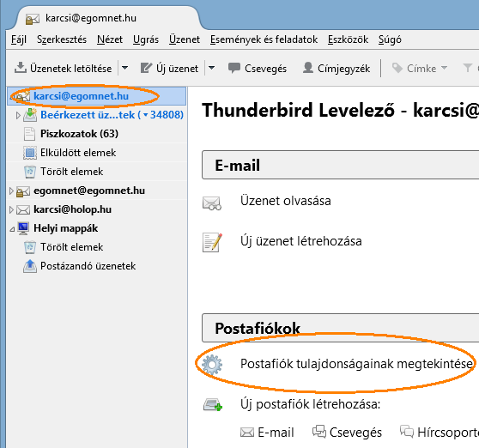Open the Nézet menu
The image size is (479, 448).
coord(110,39)
